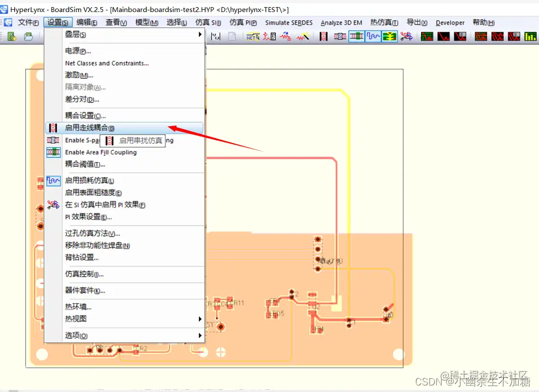Toggle 启用损耗仿真 in the menu
Image resolution: width=539 pixels, height=392 pixels.
(x=89, y=180)
